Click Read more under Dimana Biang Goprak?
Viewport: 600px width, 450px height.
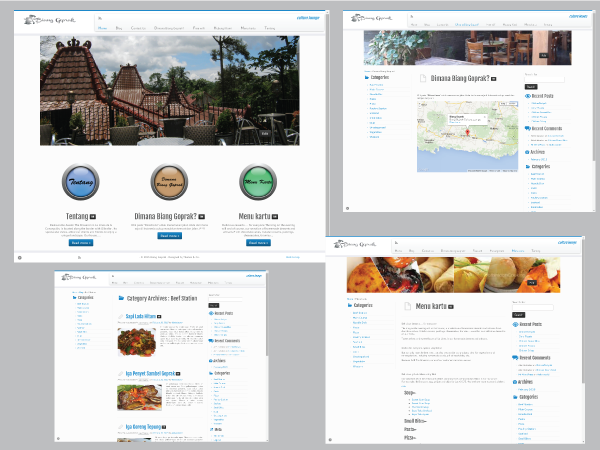170,236
